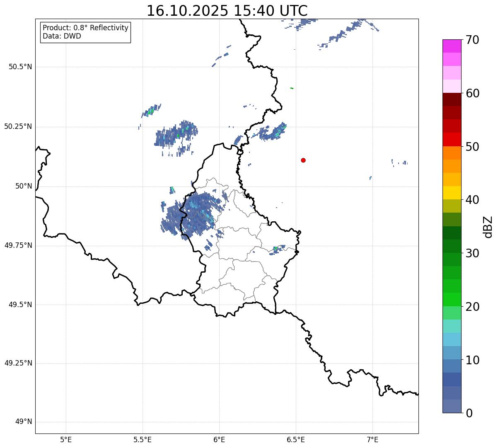
Task: Click the colorbar tick value 0
Action: [469, 413]
